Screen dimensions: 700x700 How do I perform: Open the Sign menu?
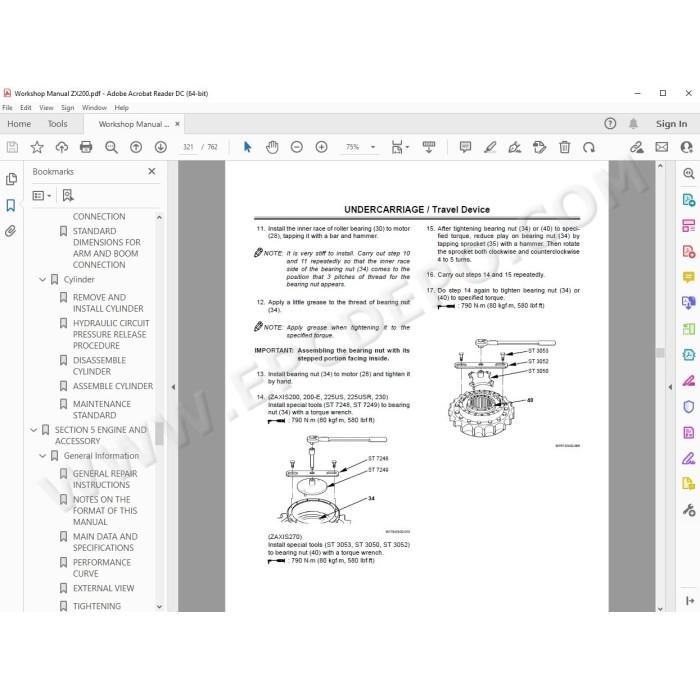[x=67, y=108]
